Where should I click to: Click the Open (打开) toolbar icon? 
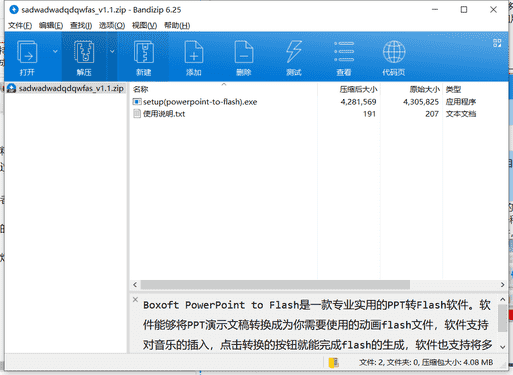pos(27,53)
